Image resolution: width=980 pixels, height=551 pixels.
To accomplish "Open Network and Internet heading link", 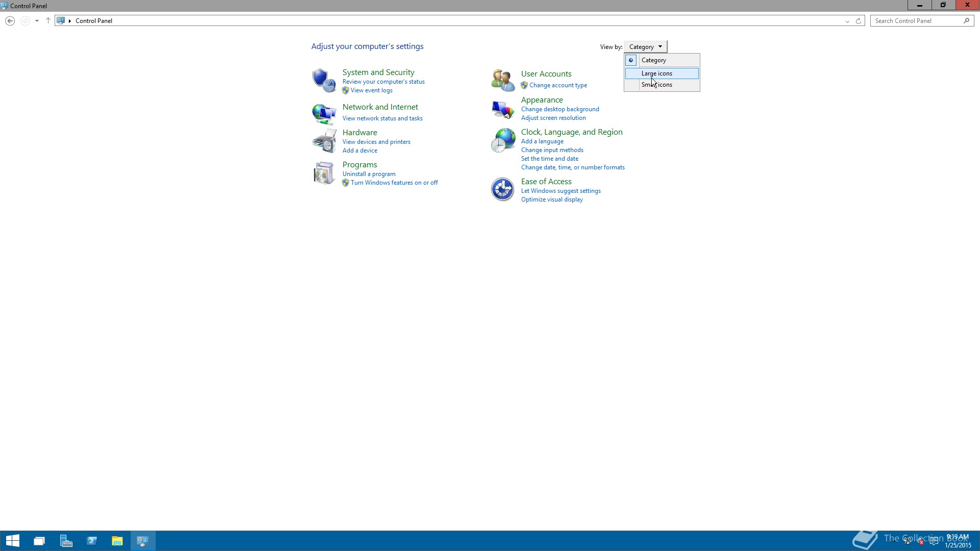I will (x=380, y=107).
